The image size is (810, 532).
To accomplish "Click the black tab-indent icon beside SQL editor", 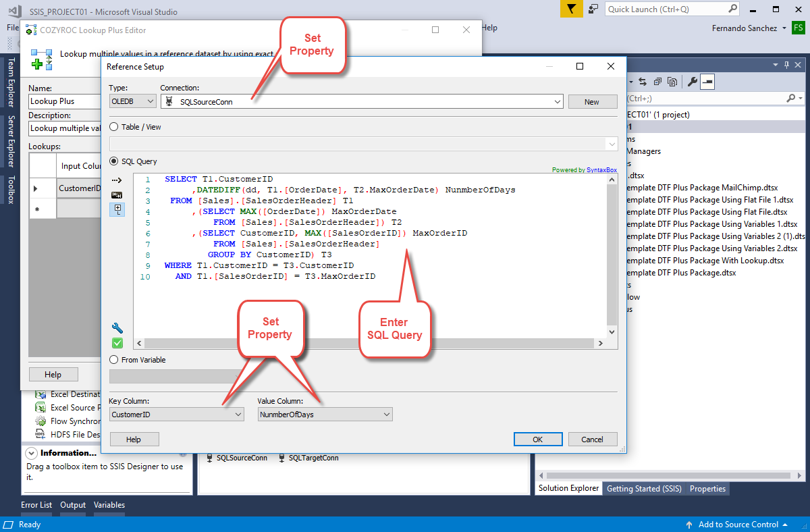I will tap(117, 194).
